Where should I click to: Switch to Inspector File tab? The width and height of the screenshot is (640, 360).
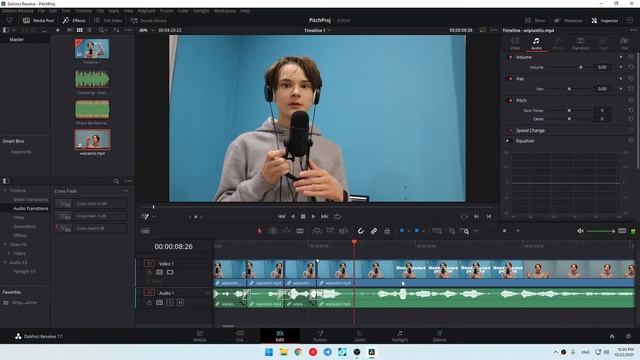click(624, 43)
